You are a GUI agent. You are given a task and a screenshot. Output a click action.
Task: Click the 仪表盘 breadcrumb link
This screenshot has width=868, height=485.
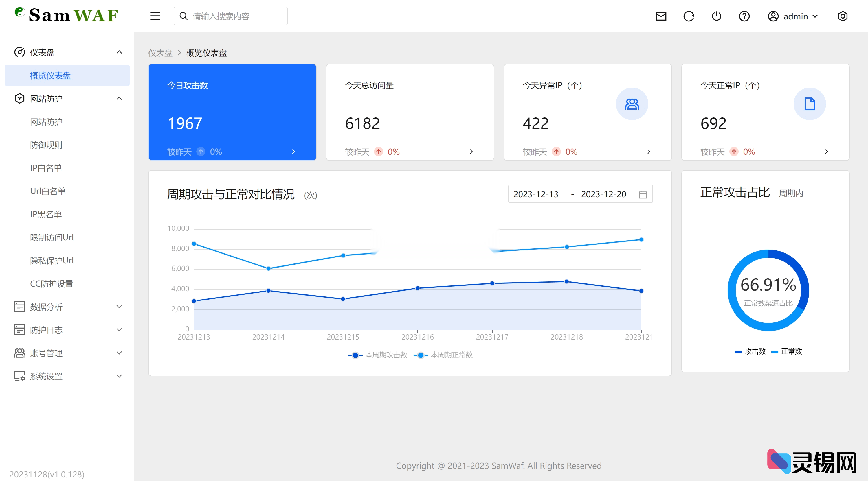(x=160, y=53)
